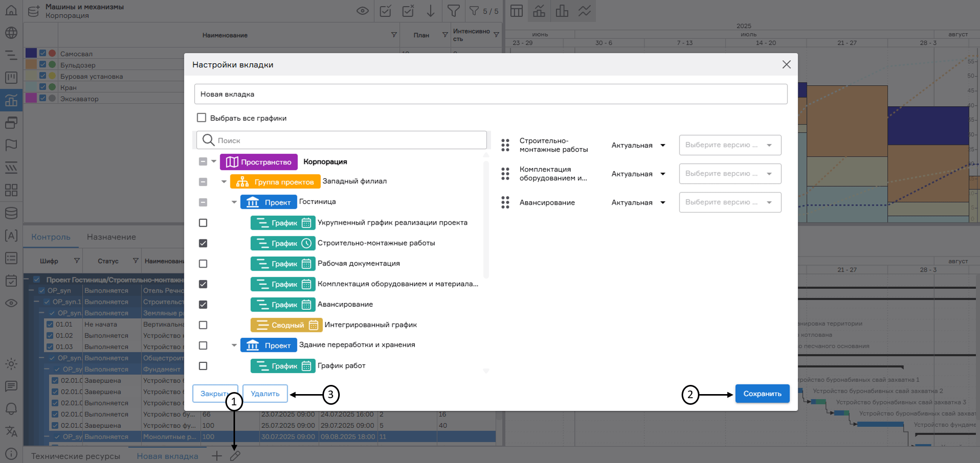
Task: Click the pencil edit tab icon
Action: pyautogui.click(x=235, y=456)
